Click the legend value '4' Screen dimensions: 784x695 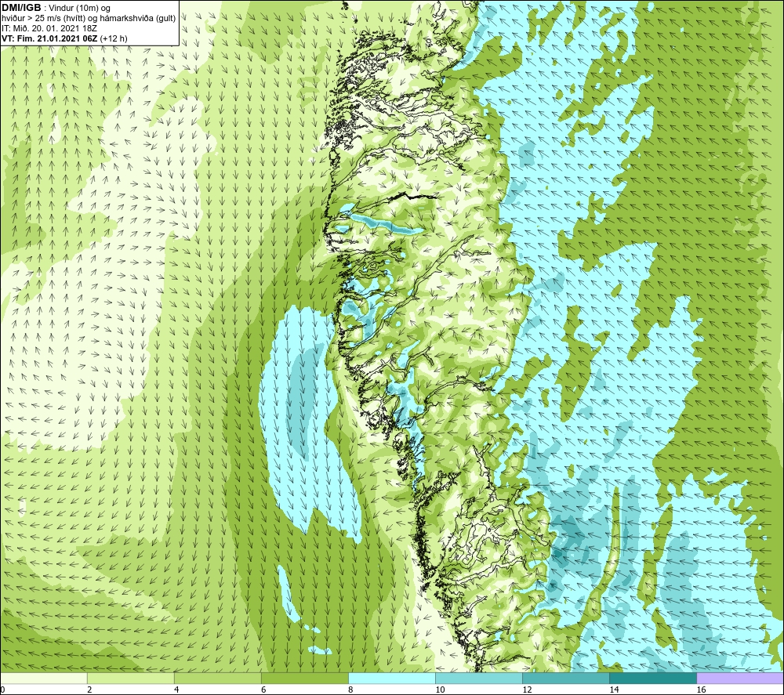click(x=176, y=690)
